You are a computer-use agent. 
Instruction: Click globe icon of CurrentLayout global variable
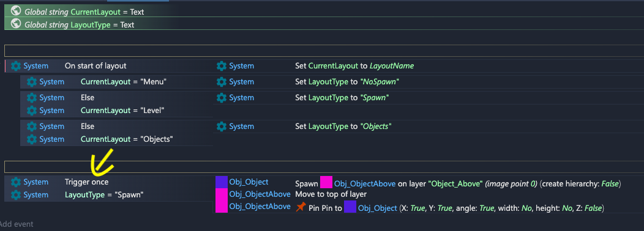15,12
